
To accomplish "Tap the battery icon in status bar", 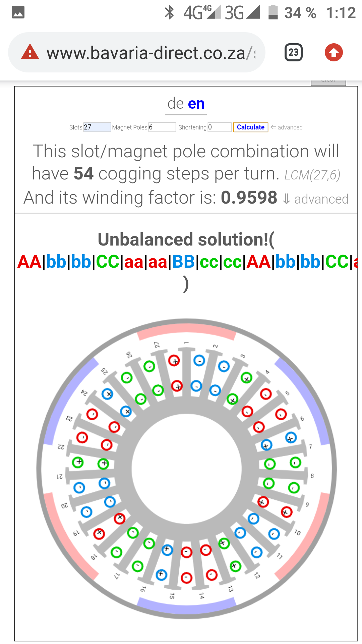I will click(273, 12).
